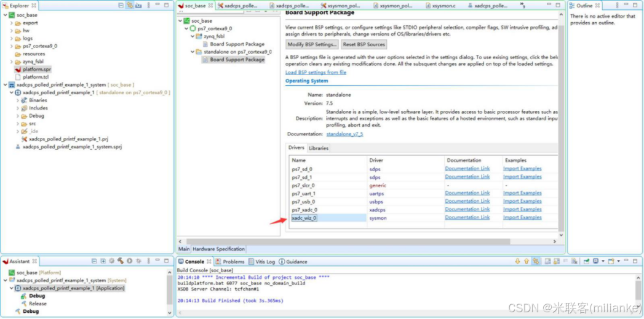
Task: Click Import Examples for xadc_wiz_0
Action: pyautogui.click(x=522, y=217)
